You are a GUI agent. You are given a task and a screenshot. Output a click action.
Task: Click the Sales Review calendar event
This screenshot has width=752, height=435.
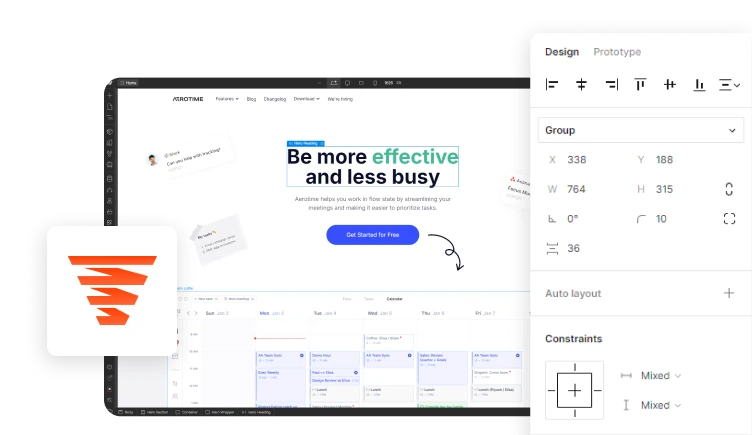[443, 368]
